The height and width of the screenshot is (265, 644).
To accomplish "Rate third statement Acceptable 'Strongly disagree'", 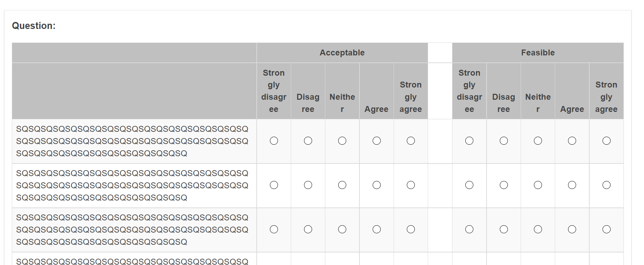I will coord(274,229).
